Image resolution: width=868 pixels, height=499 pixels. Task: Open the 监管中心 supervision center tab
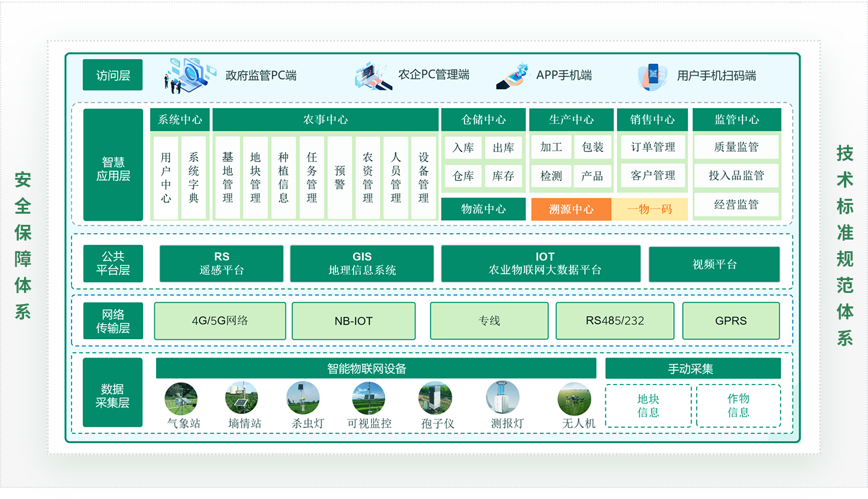[x=737, y=119]
